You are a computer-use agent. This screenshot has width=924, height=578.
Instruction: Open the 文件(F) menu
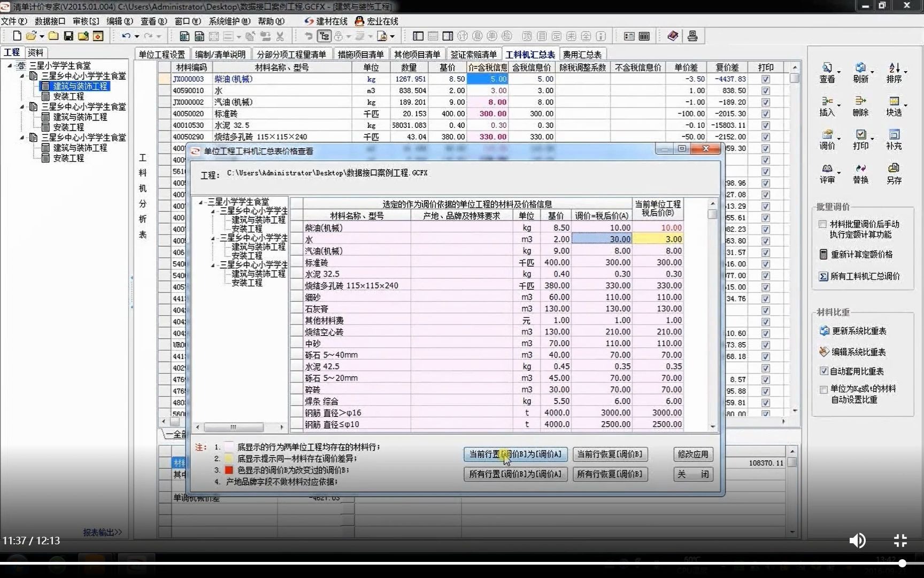pyautogui.click(x=14, y=21)
